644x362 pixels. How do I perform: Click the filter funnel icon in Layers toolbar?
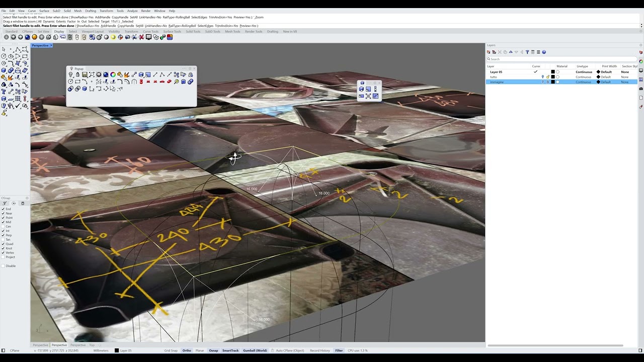click(x=527, y=52)
